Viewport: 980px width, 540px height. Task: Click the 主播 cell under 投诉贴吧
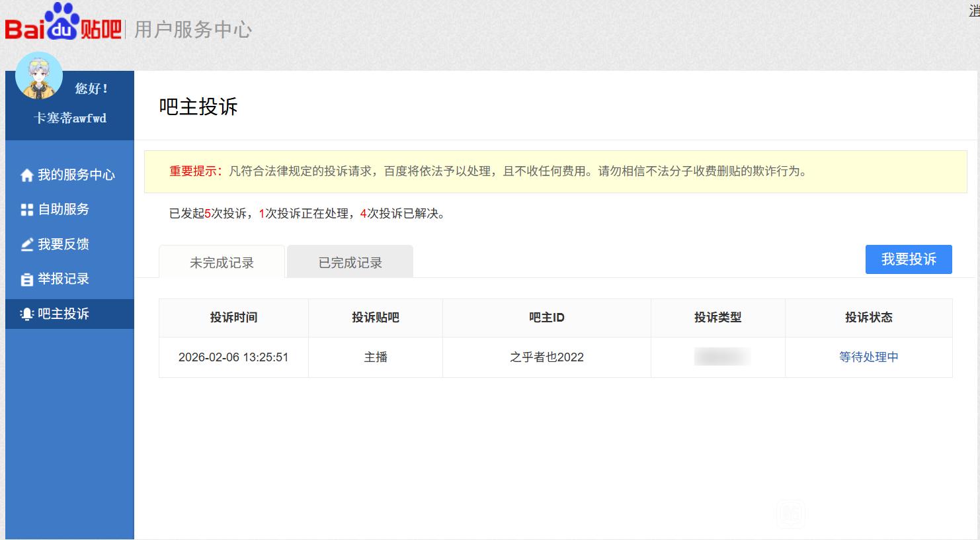[376, 357]
